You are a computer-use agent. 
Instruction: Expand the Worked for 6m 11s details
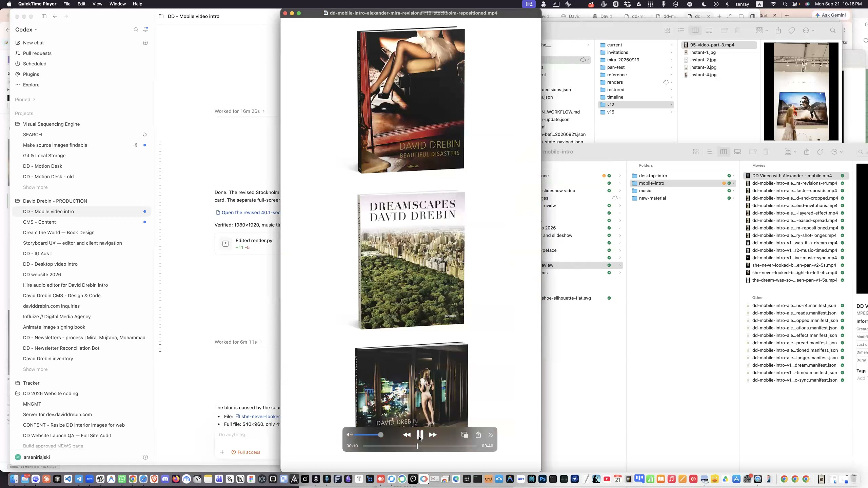point(238,342)
